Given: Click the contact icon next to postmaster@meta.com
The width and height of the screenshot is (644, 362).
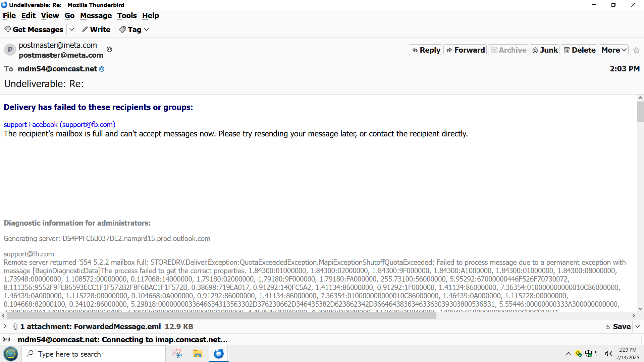Looking at the screenshot, I should coord(109,49).
